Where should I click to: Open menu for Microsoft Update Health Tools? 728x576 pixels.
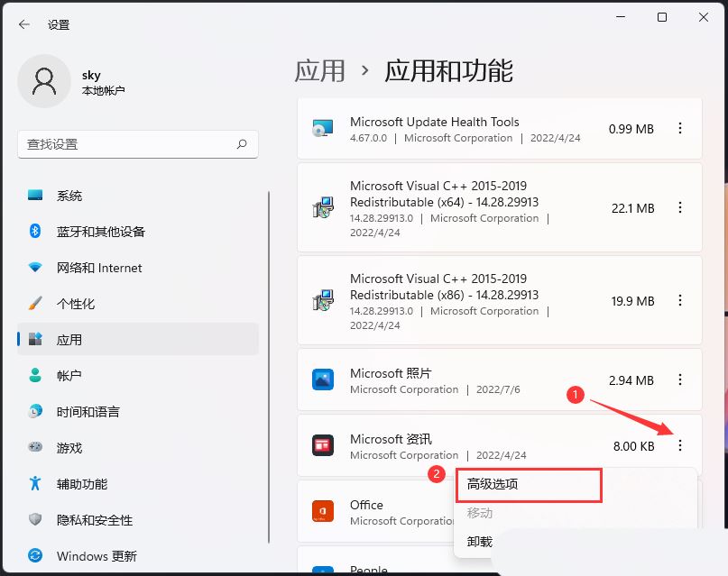coord(679,128)
